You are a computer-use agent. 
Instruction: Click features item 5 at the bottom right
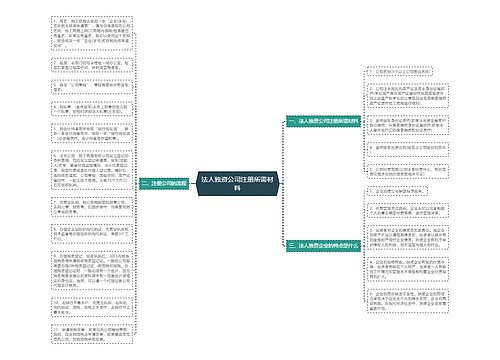pyautogui.click(x=408, y=301)
